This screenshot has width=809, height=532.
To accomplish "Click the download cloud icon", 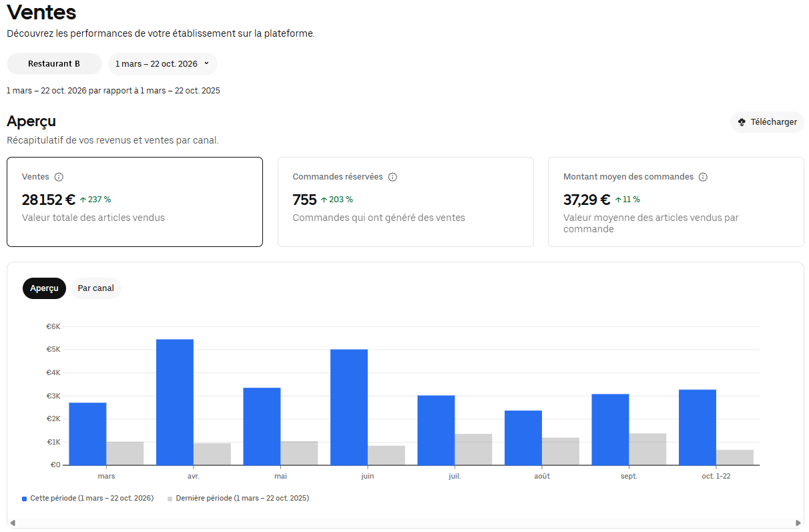I will point(742,122).
